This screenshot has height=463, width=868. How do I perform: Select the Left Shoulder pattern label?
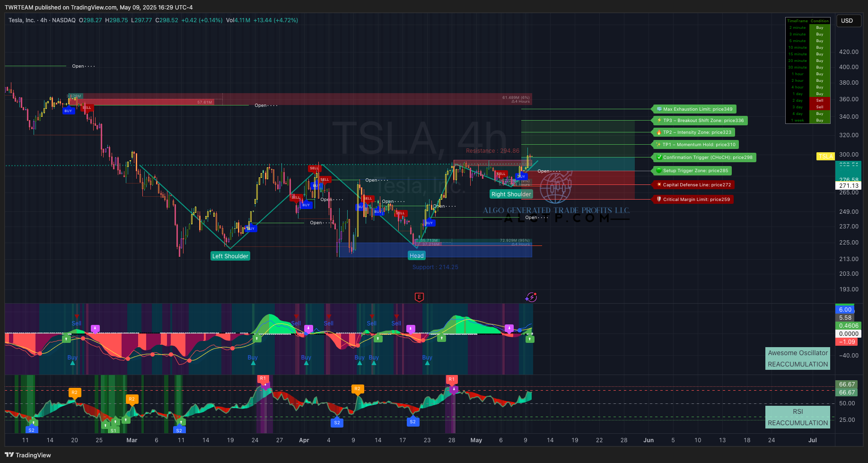click(x=230, y=256)
